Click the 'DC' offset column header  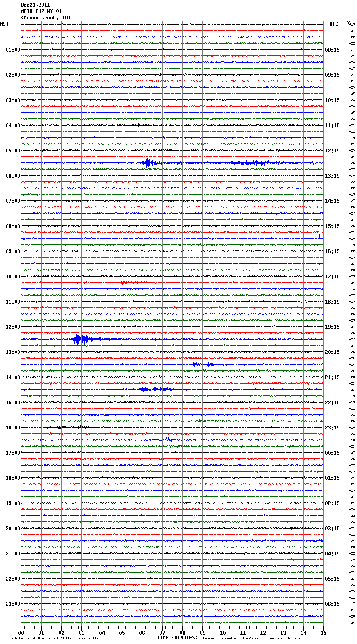coord(349,23)
